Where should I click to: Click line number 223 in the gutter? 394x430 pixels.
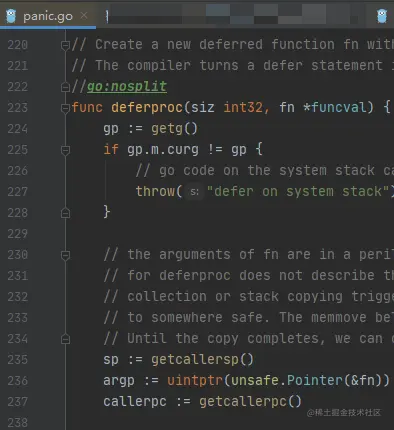pos(18,108)
